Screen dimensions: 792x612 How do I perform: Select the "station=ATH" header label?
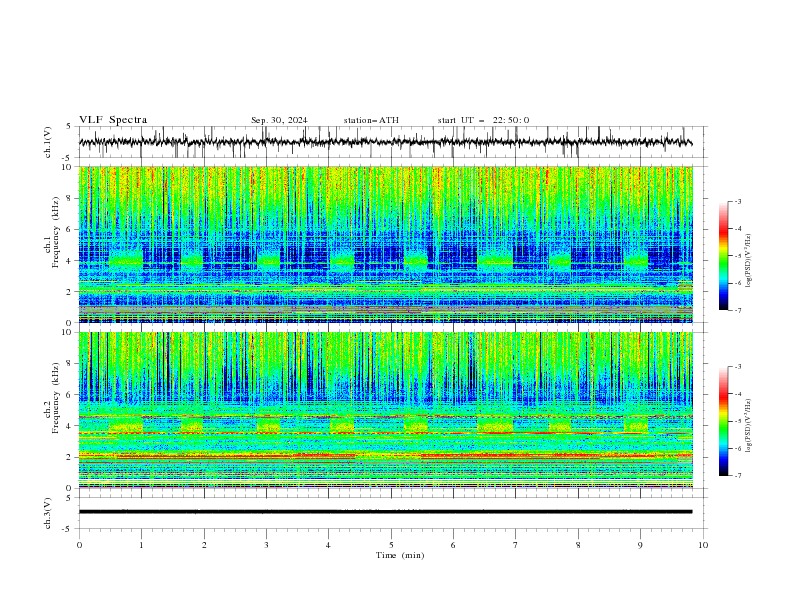point(371,120)
